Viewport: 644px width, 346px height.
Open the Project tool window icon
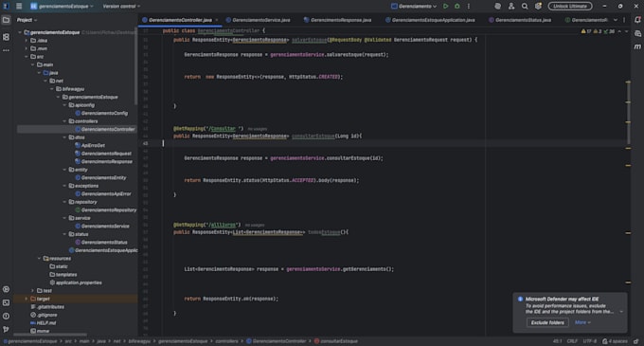point(7,20)
